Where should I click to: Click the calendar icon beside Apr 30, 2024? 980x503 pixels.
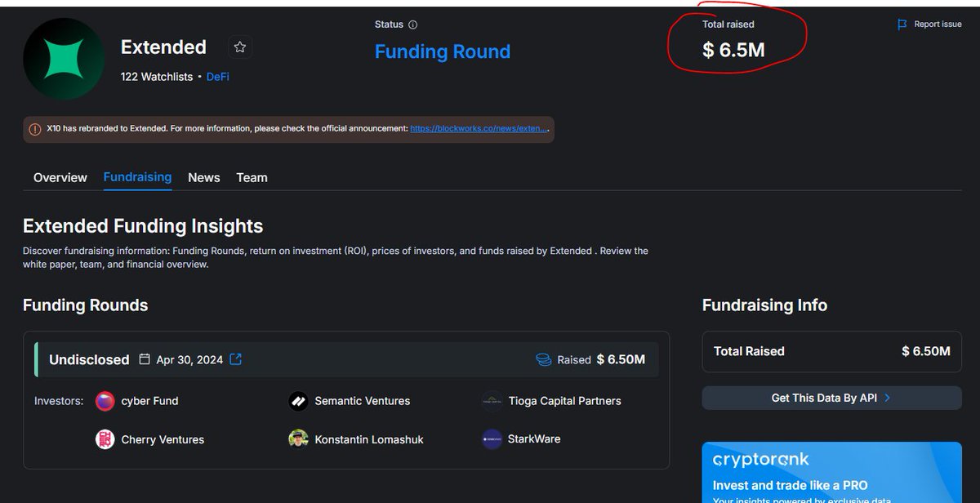click(x=145, y=359)
